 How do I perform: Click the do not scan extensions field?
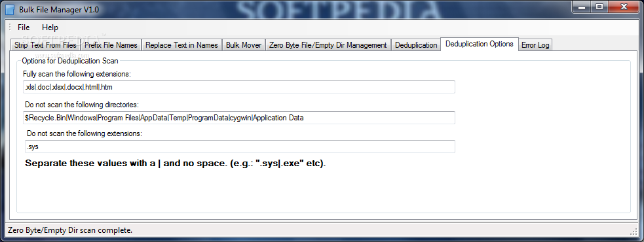click(239, 147)
